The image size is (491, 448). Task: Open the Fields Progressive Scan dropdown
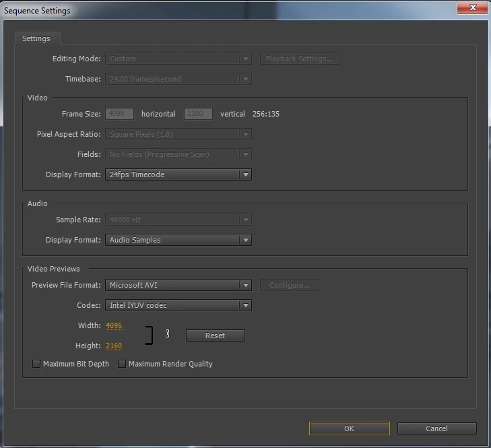click(x=178, y=154)
